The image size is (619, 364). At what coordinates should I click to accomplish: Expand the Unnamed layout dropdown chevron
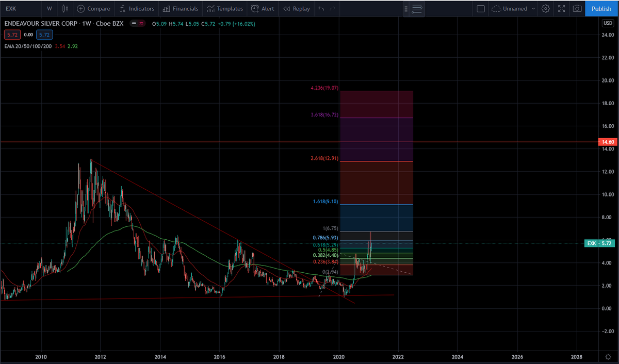point(533,8)
